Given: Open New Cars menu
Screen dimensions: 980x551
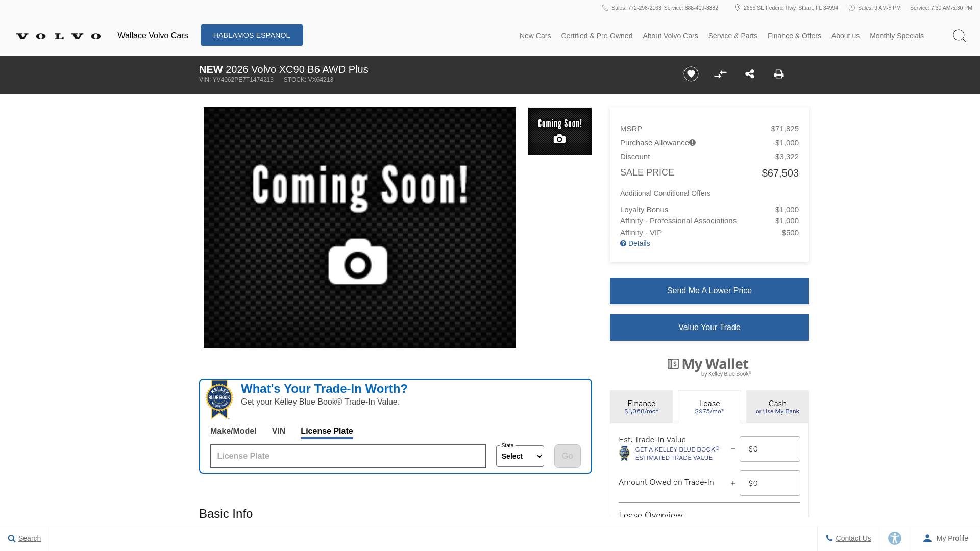Looking at the screenshot, I should coord(535,36).
